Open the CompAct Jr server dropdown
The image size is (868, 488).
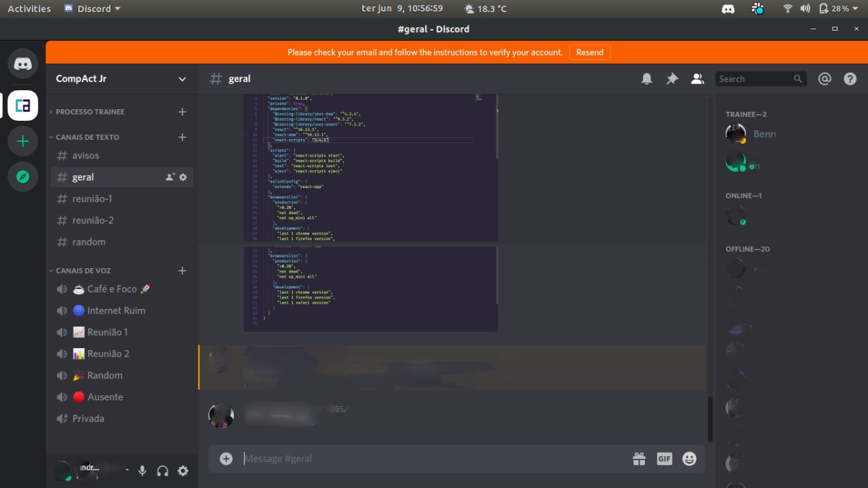182,79
